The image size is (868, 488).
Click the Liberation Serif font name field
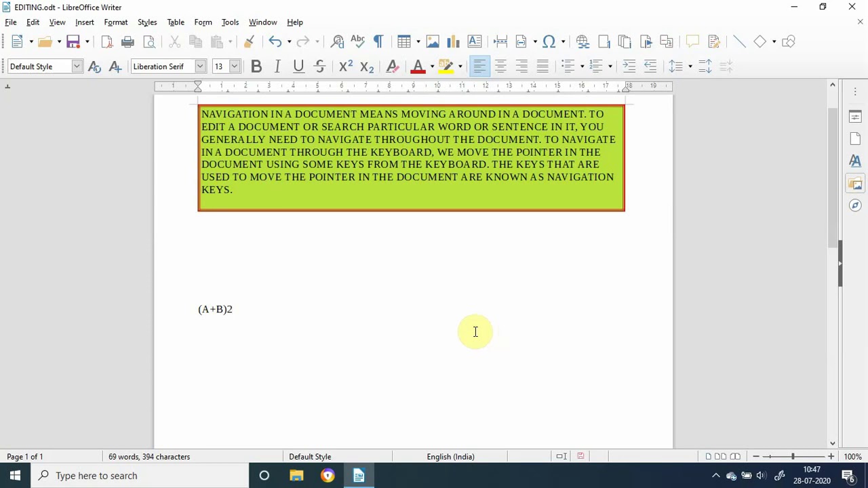coord(163,66)
